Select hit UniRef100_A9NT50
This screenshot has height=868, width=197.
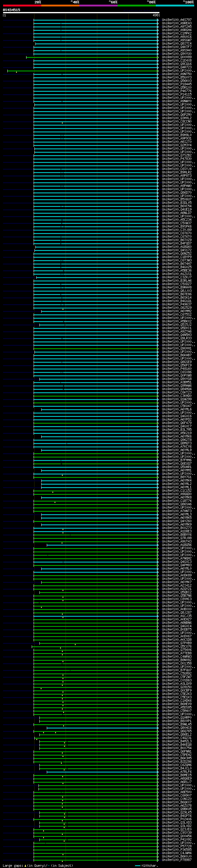[176, 74]
